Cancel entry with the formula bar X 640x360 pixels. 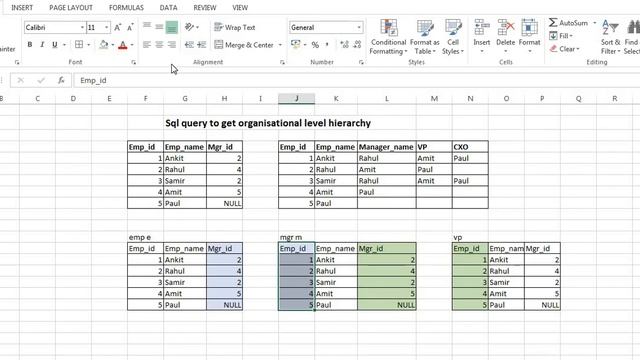click(20, 80)
